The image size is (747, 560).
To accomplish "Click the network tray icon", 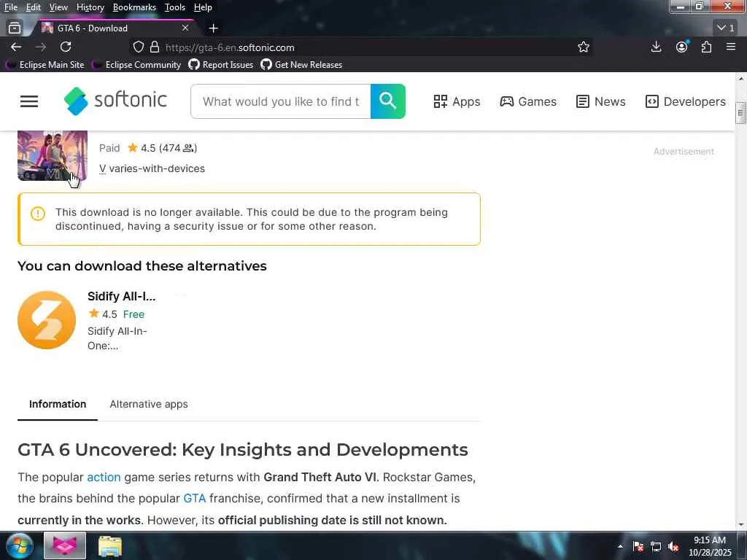I will click(656, 547).
